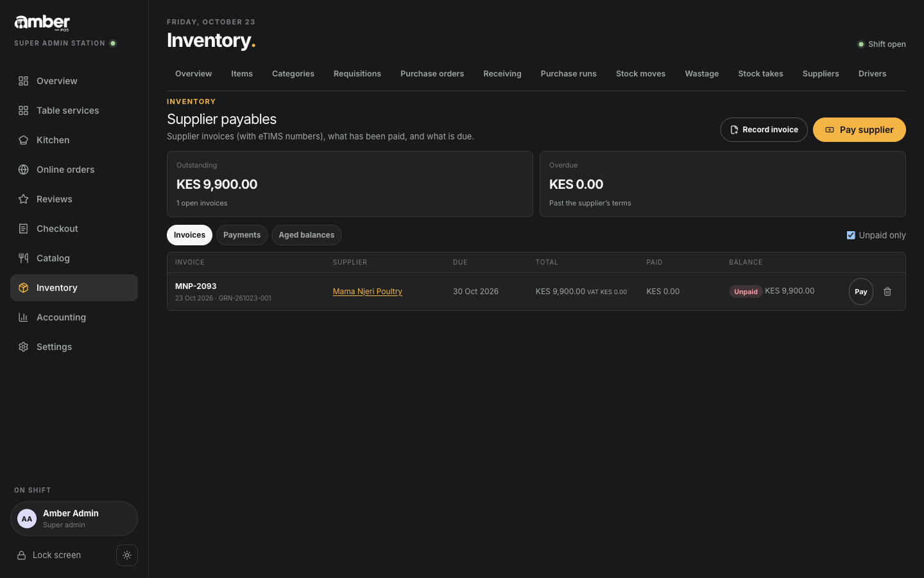Click the Shift open status indicator
Viewport: 924px width, 578px height.
[x=882, y=44]
